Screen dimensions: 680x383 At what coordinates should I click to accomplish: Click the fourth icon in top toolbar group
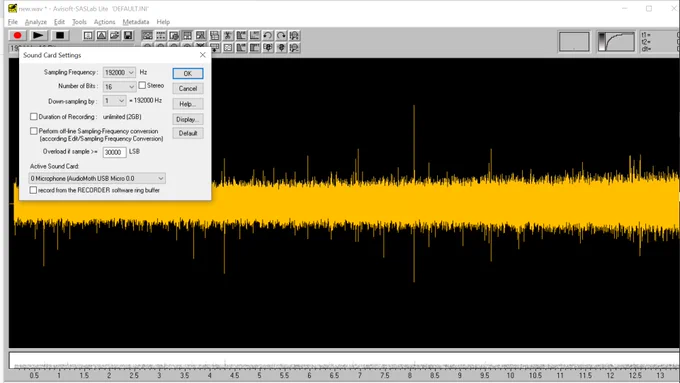[x=187, y=36]
